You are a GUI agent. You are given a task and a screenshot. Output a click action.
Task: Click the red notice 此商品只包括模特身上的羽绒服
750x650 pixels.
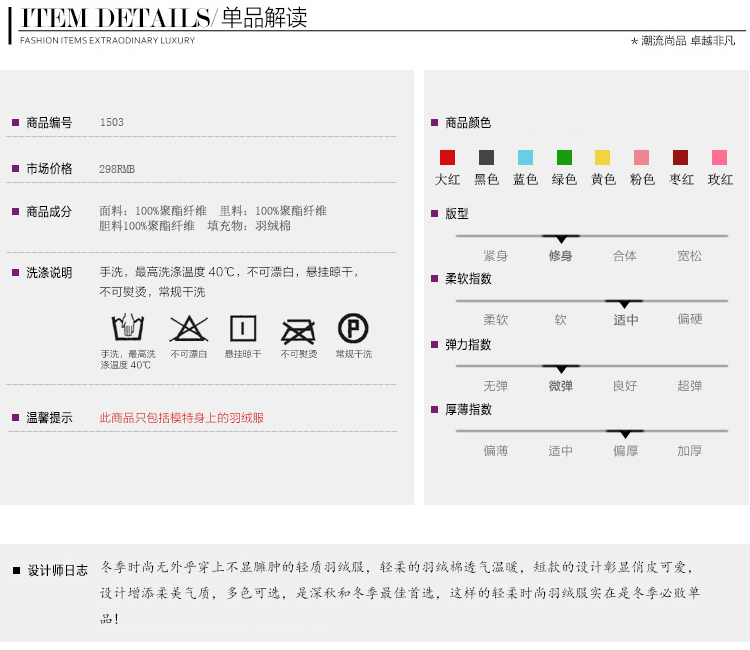(x=182, y=418)
